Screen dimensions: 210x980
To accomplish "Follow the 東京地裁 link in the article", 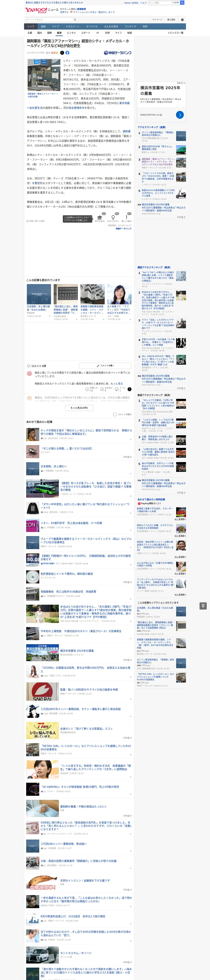I will (124, 103).
